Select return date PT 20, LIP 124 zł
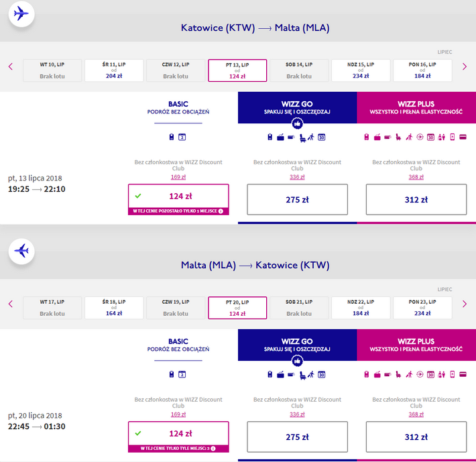Screen dimensions: 476x462 (237, 308)
